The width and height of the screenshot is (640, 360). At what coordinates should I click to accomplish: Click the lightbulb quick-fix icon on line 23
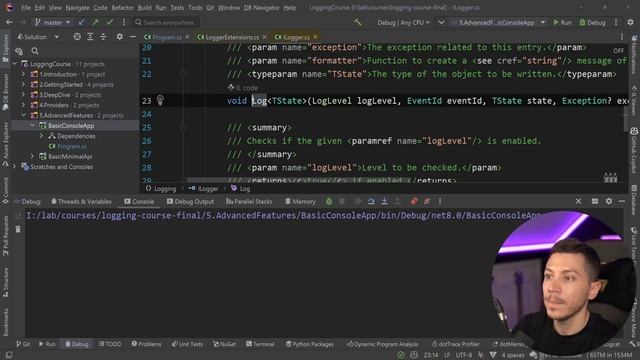(160, 100)
